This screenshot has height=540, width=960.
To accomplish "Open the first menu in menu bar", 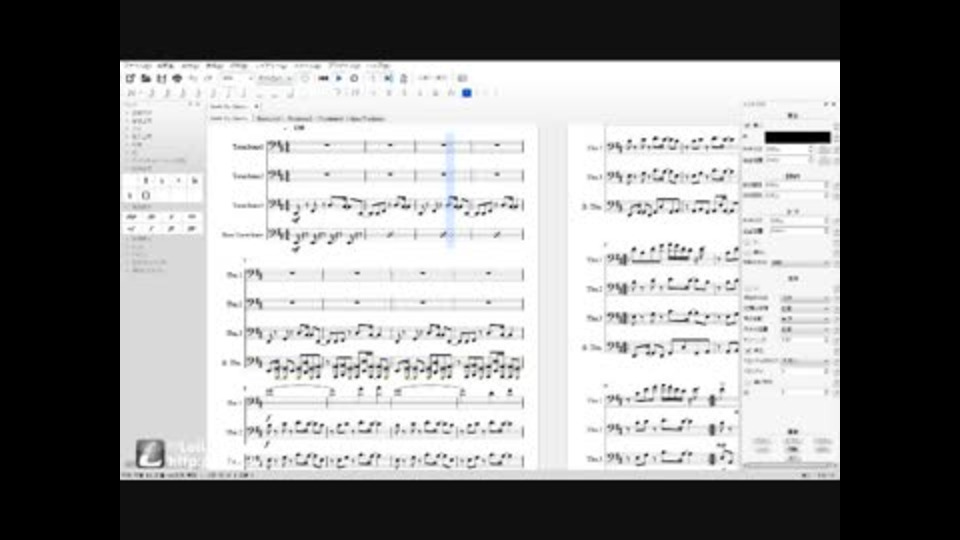I will click(138, 66).
